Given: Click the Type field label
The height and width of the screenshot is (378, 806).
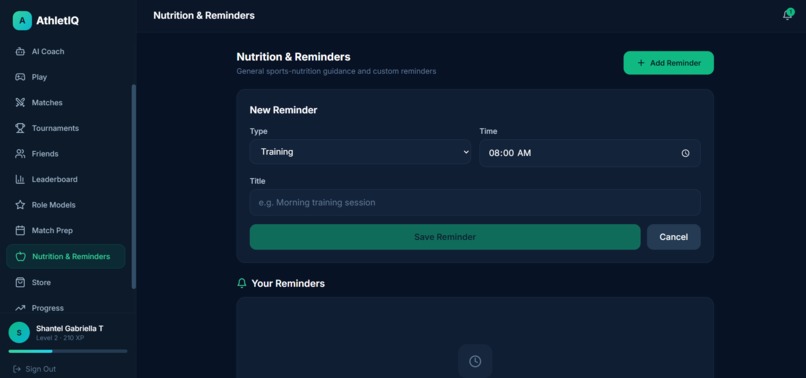Looking at the screenshot, I should [259, 131].
